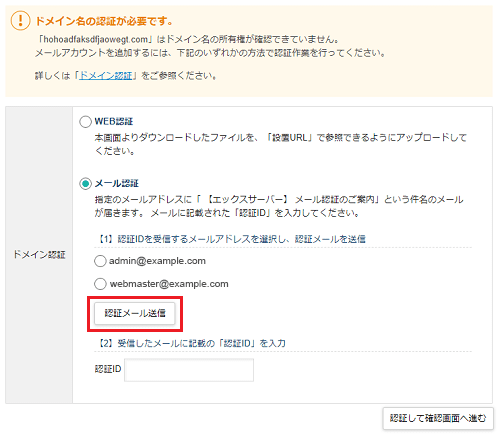500x440 pixels.
Task: Click the ドメイン認証 row header cell
Action: click(39, 255)
